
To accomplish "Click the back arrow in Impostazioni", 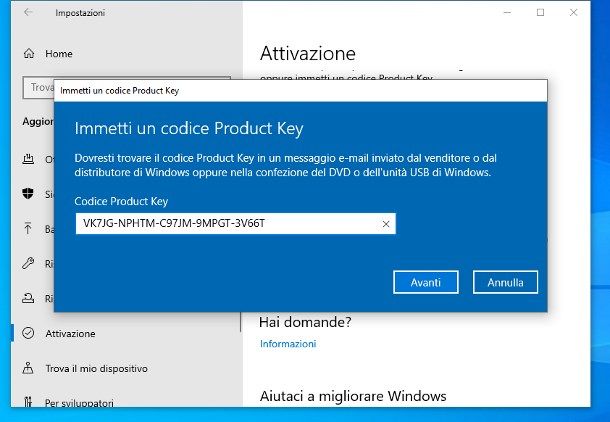I will [x=27, y=13].
